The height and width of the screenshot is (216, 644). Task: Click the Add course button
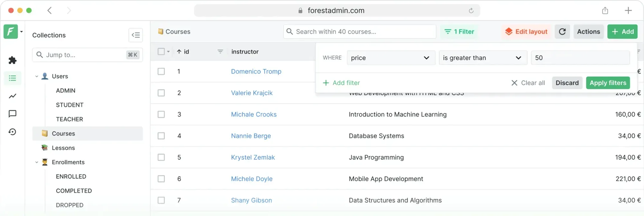pyautogui.click(x=622, y=32)
